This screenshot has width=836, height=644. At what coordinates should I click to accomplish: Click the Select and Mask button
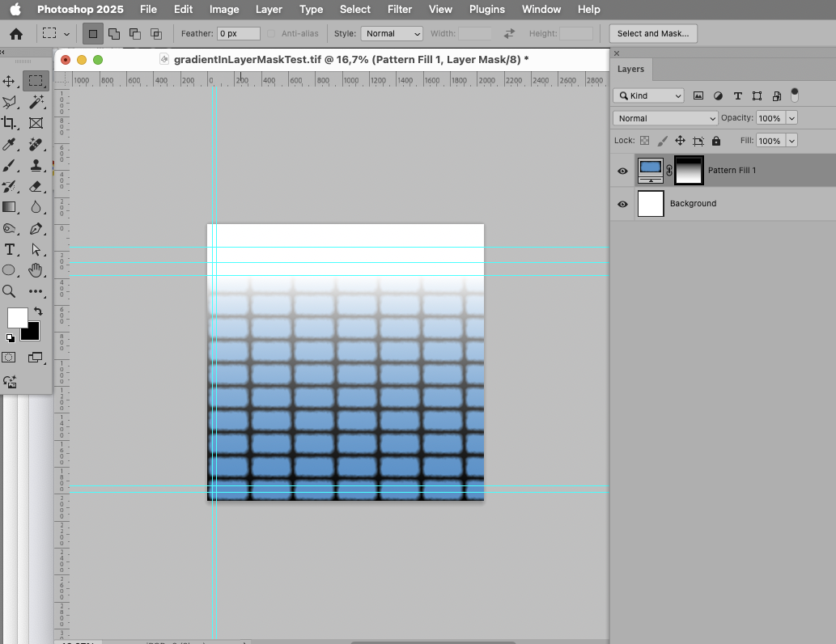click(x=652, y=33)
